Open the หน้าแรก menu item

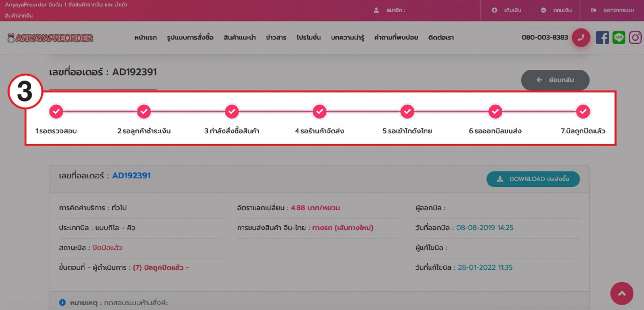click(x=145, y=38)
